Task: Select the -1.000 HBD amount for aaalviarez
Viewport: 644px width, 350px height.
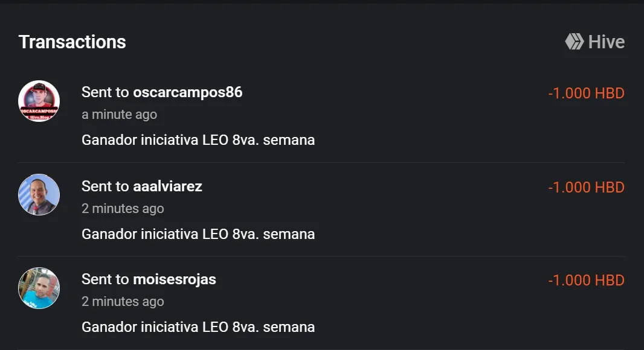Action: 586,188
